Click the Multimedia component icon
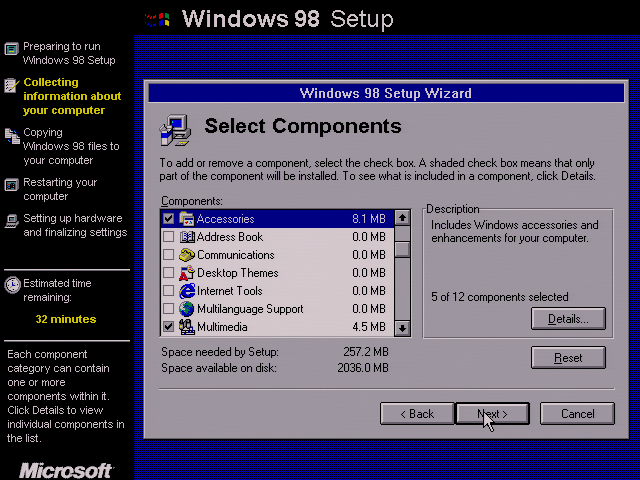 coord(187,327)
